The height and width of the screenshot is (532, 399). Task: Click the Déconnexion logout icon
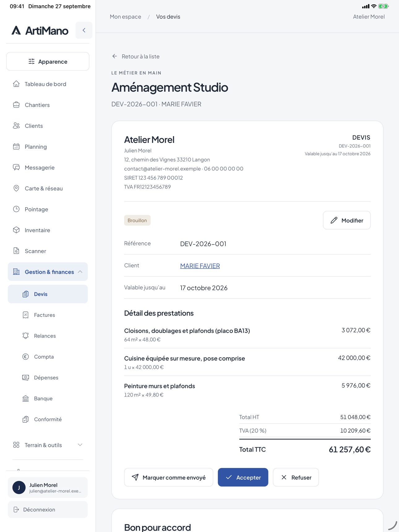pos(16,509)
